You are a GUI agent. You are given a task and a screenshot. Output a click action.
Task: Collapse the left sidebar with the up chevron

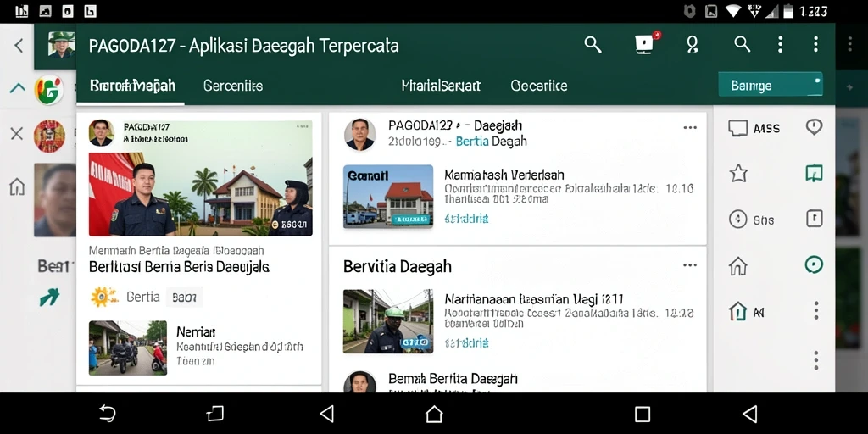click(18, 87)
